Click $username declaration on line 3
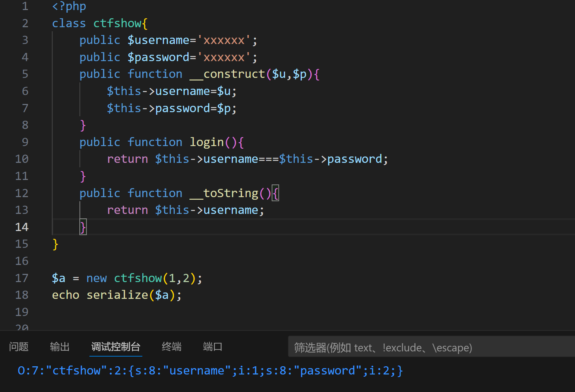Image resolution: width=575 pixels, height=392 pixels. pyautogui.click(x=158, y=40)
